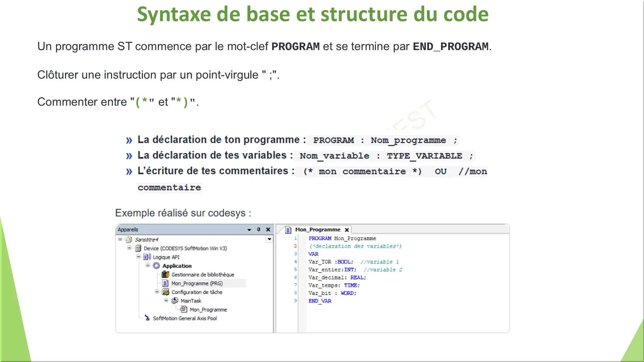Collapse the Sanstitre4 root node
Viewport: 644px width, 362px height.
coord(120,239)
